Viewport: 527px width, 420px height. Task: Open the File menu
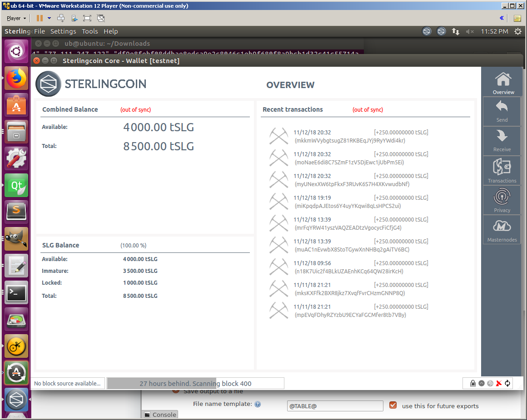pos(40,31)
